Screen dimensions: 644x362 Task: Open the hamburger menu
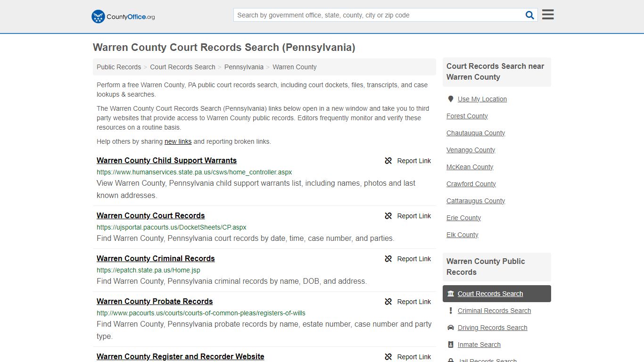(548, 15)
